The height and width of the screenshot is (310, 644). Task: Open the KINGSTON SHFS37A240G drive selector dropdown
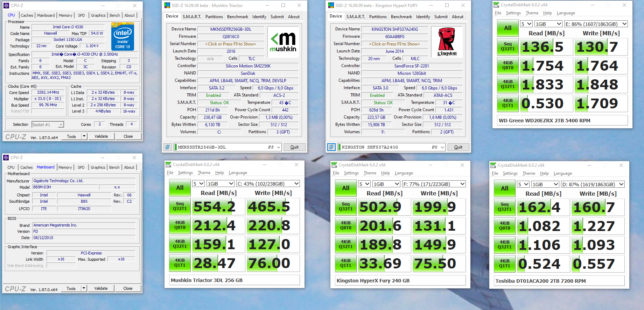[x=443, y=147]
